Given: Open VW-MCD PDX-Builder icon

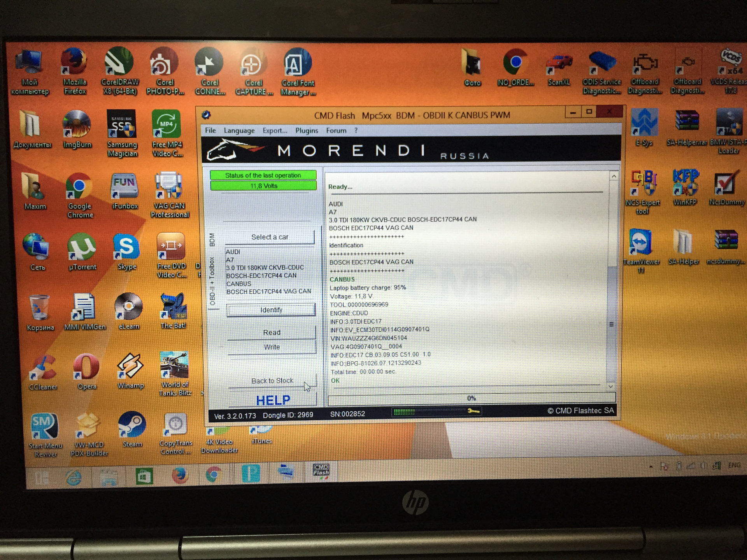Looking at the screenshot, I should coord(89,435).
